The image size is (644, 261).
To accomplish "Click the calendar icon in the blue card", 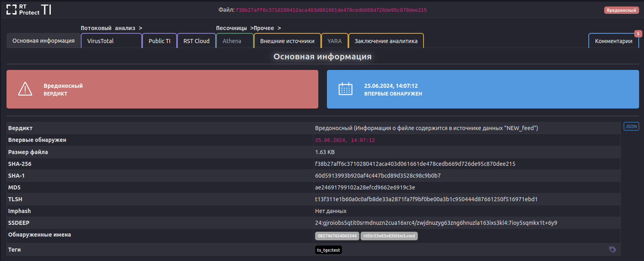I will click(x=346, y=89).
